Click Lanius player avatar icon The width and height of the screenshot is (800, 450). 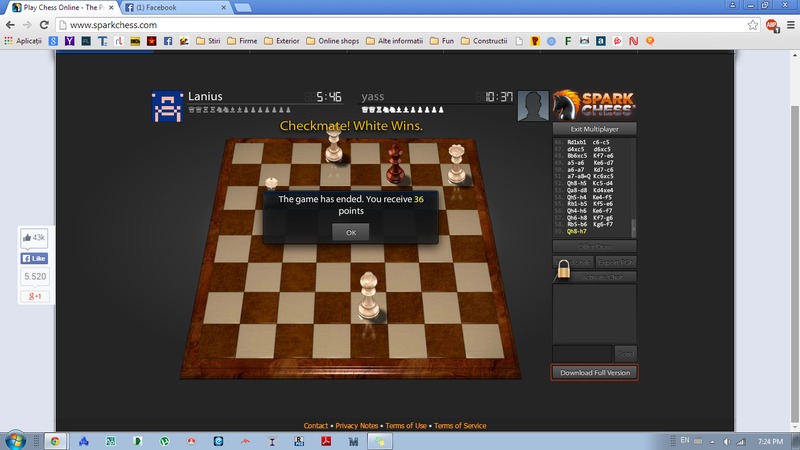tap(166, 106)
